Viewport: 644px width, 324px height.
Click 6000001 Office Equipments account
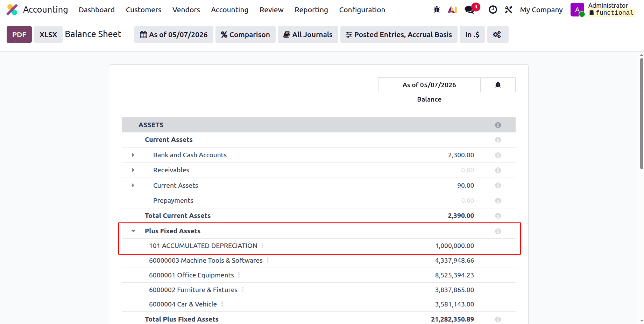point(191,275)
